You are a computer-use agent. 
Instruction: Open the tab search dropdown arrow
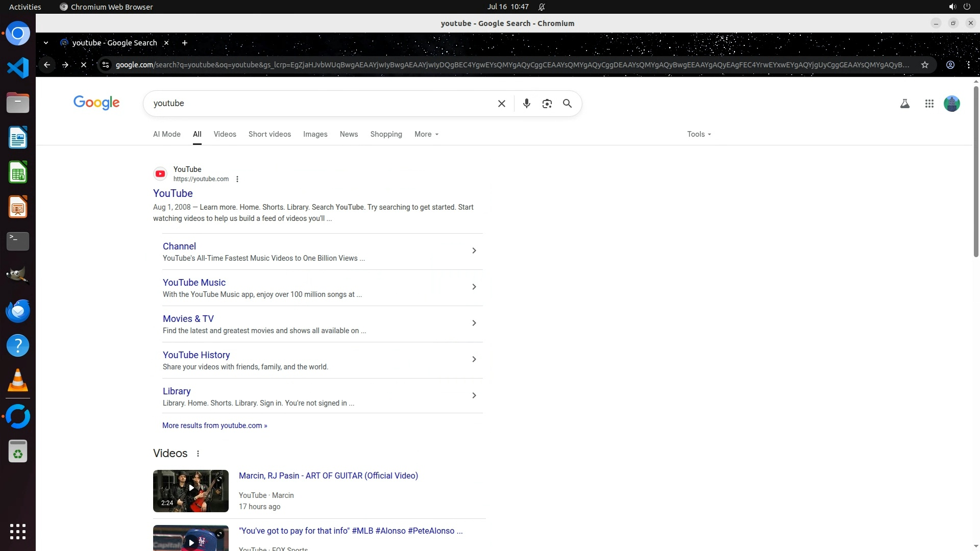point(46,43)
